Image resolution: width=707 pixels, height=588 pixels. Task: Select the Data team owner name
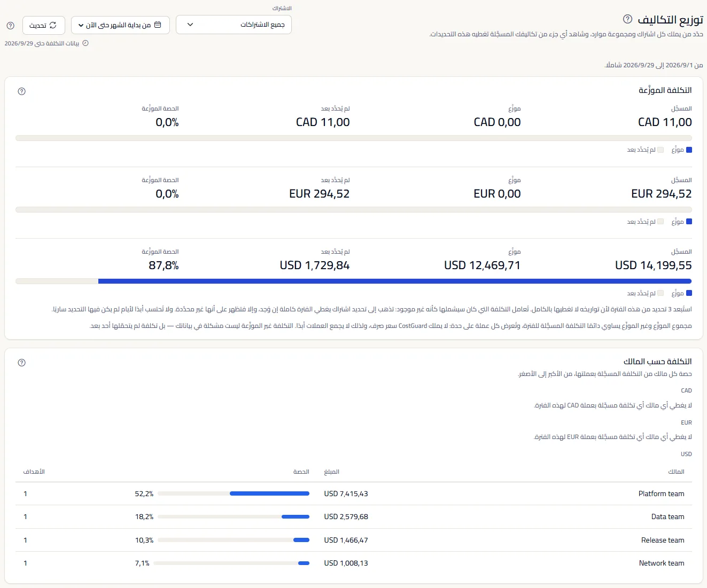pos(668,517)
